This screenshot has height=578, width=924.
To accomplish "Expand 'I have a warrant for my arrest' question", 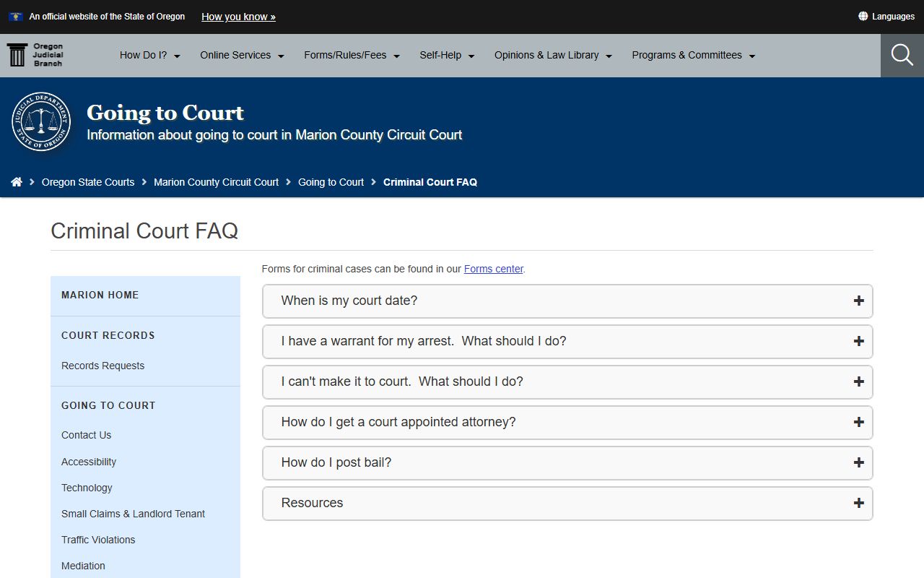I will (567, 341).
